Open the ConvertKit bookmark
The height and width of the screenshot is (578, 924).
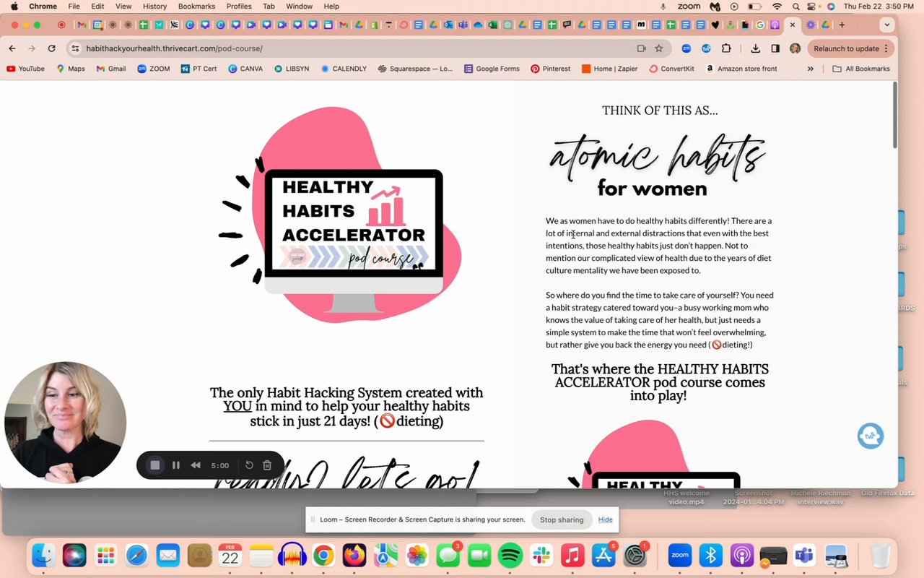(x=671, y=69)
